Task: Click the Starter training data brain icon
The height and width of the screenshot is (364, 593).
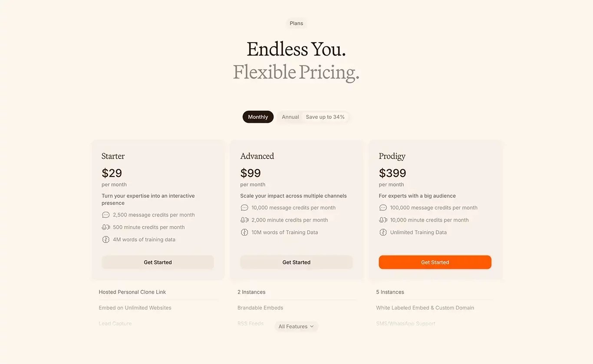Action: coord(105,239)
